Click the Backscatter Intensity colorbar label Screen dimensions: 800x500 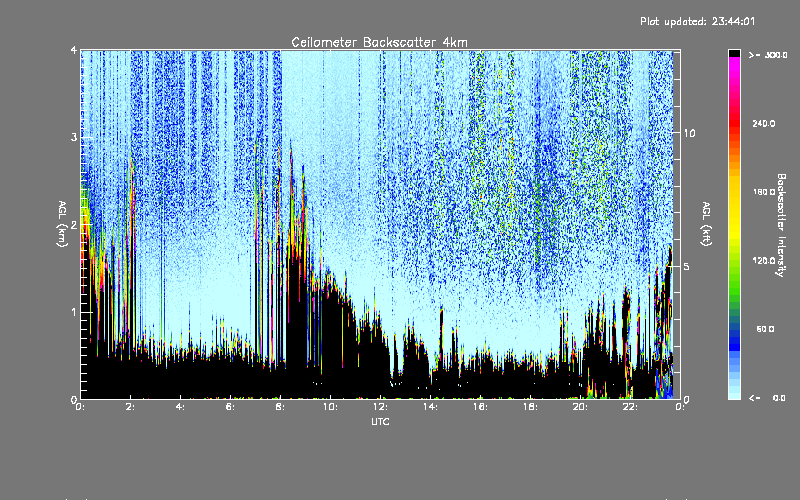[781, 225]
